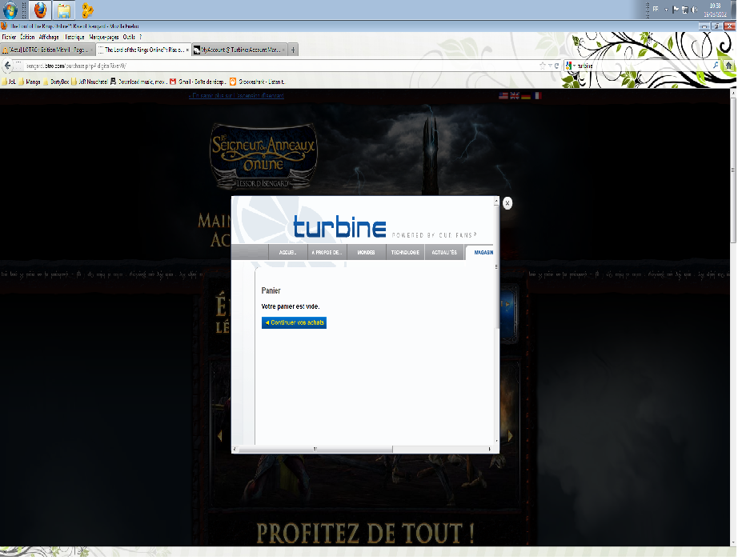Screen dimensions: 738x560
Task: Select the German flag language
Action: [526, 95]
